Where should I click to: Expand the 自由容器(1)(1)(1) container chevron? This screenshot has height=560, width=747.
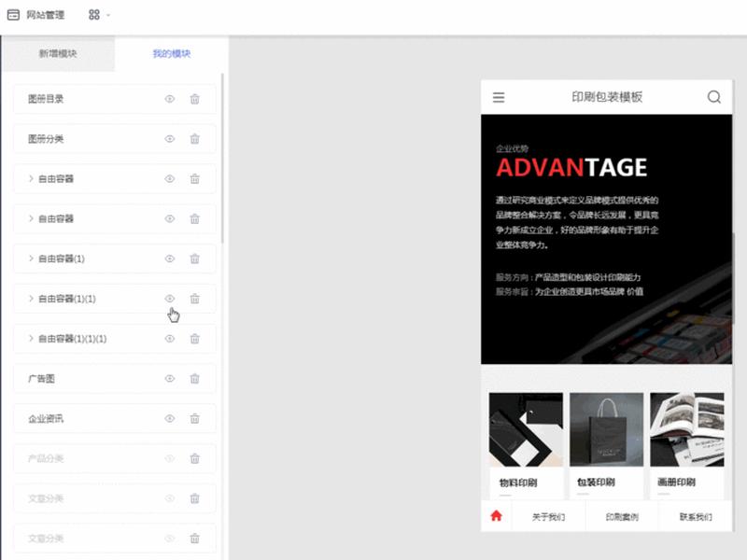[31, 339]
